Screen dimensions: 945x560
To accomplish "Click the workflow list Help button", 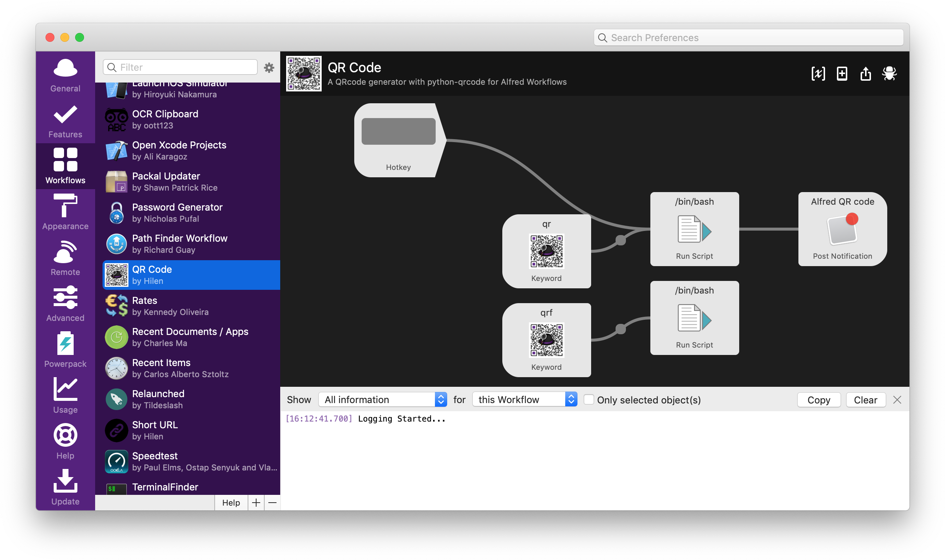I will point(231,503).
